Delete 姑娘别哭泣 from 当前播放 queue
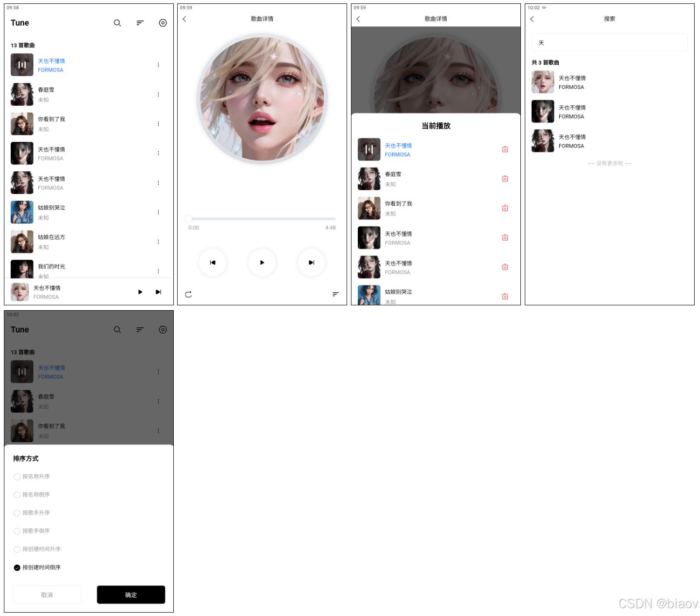 [505, 296]
